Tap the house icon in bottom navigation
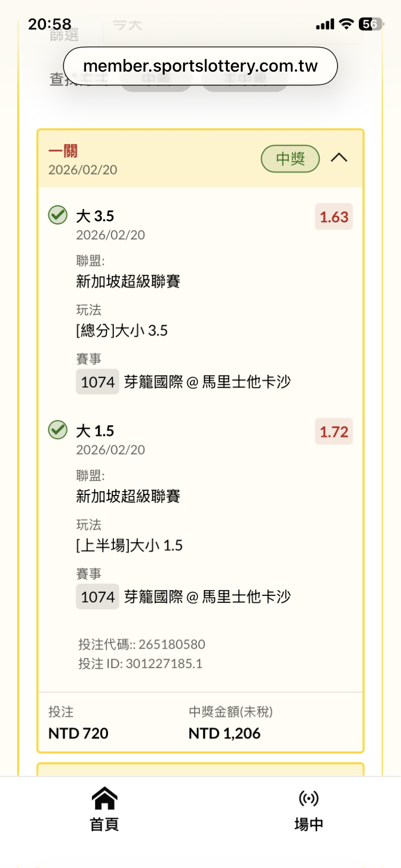Image resolution: width=401 pixels, height=868 pixels. (x=104, y=799)
